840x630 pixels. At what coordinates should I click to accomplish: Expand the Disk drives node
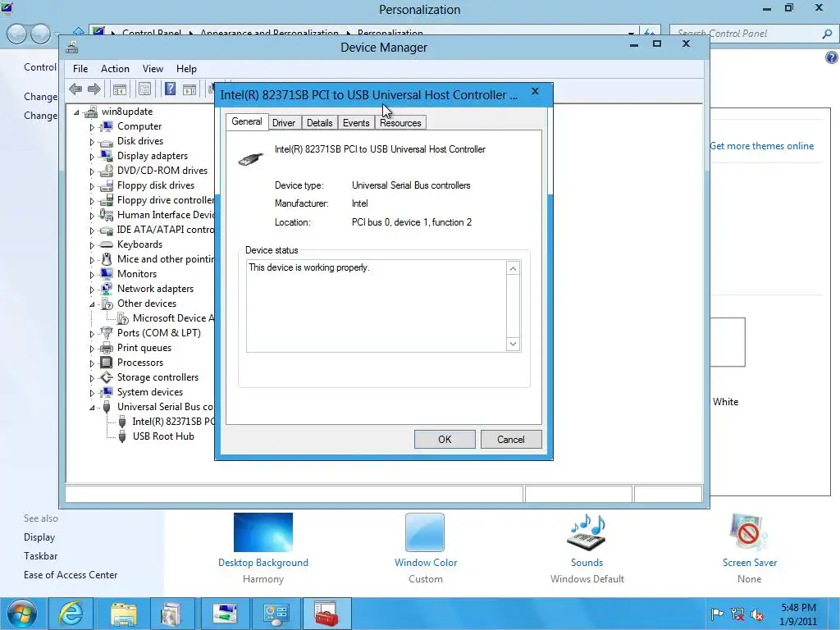point(92,143)
